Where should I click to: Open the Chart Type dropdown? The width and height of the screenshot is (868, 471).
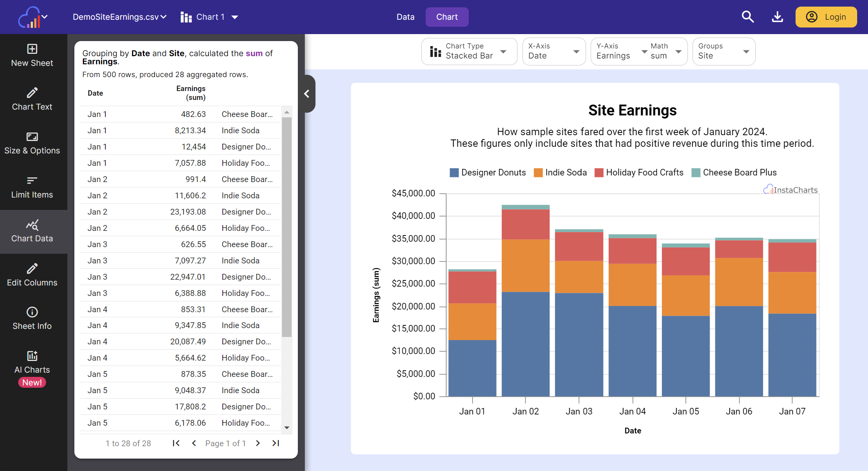[x=469, y=52]
